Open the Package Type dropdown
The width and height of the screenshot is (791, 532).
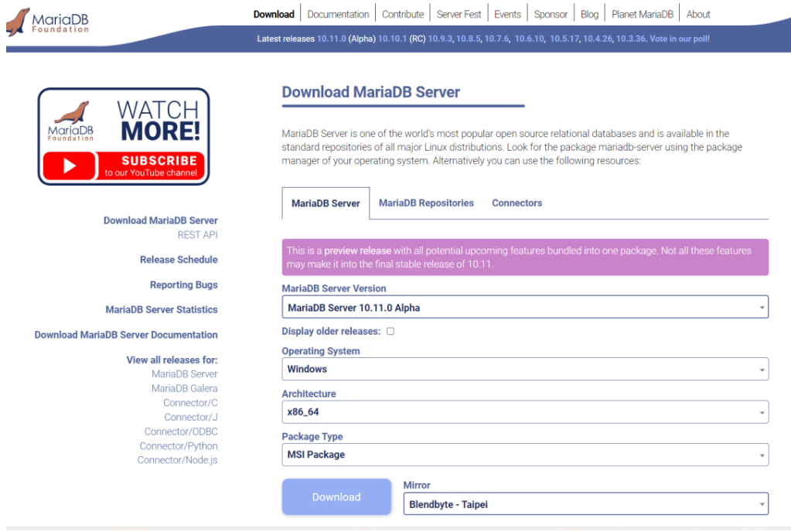[525, 455]
